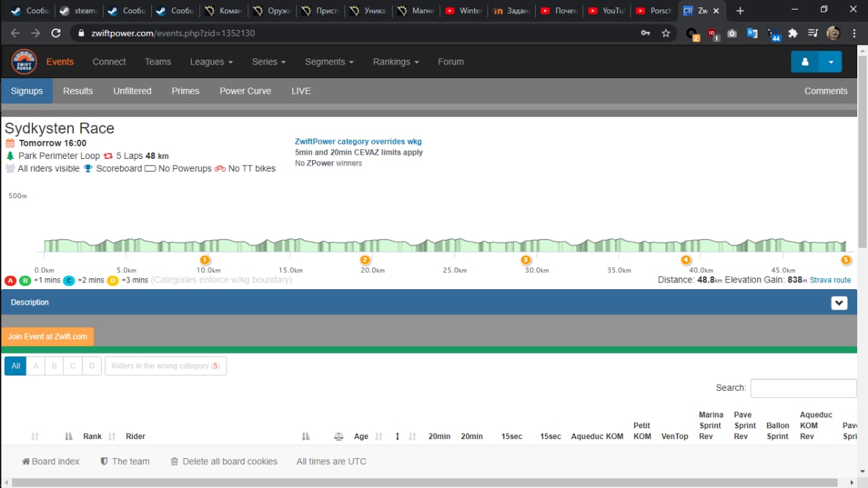Viewport: 868px width, 488px height.
Task: Open the Strava route link
Action: [830, 280]
